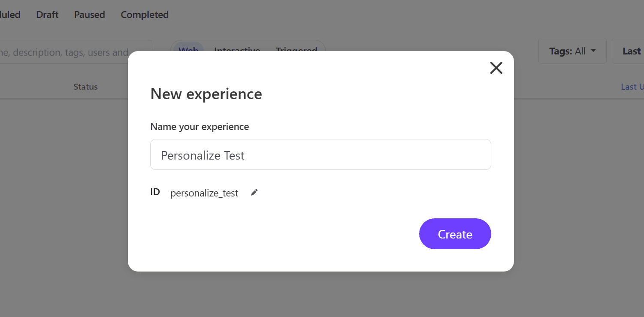Choose the Triggered experience type

pyautogui.click(x=296, y=48)
